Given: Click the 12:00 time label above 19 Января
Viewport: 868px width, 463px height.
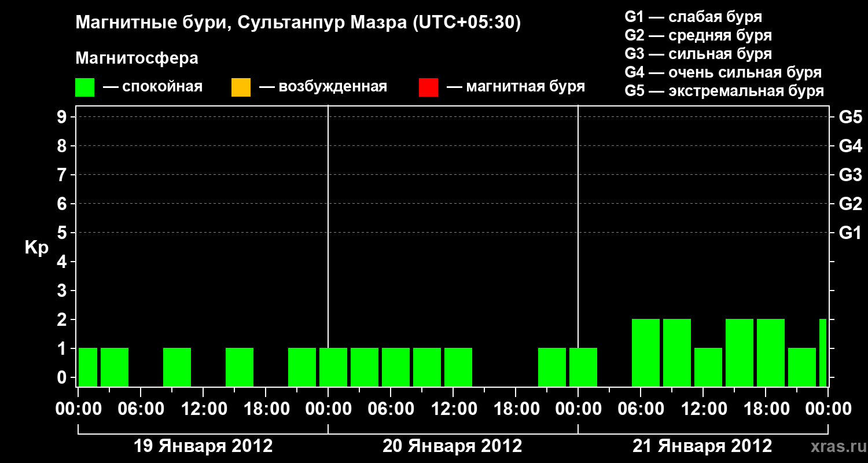Looking at the screenshot, I should tap(204, 409).
